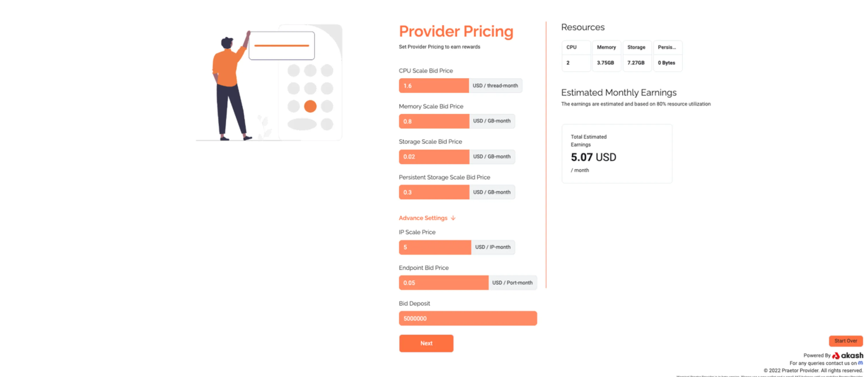The height and width of the screenshot is (377, 868).
Task: Click the IP Scale Price input
Action: click(435, 247)
